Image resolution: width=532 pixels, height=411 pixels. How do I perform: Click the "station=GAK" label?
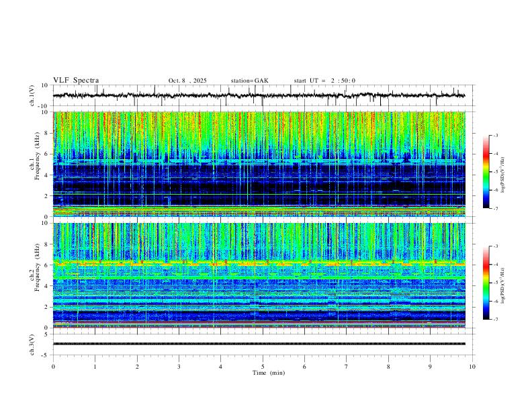tap(249, 81)
